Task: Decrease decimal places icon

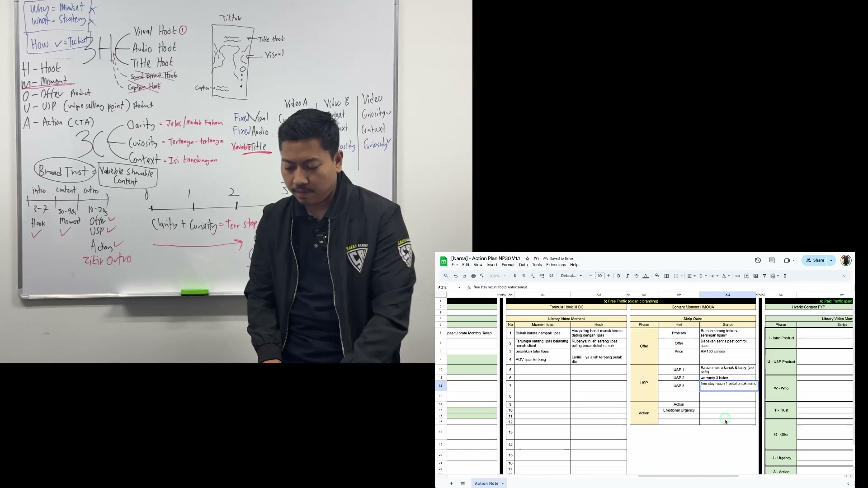Action: pyautogui.click(x=533, y=276)
